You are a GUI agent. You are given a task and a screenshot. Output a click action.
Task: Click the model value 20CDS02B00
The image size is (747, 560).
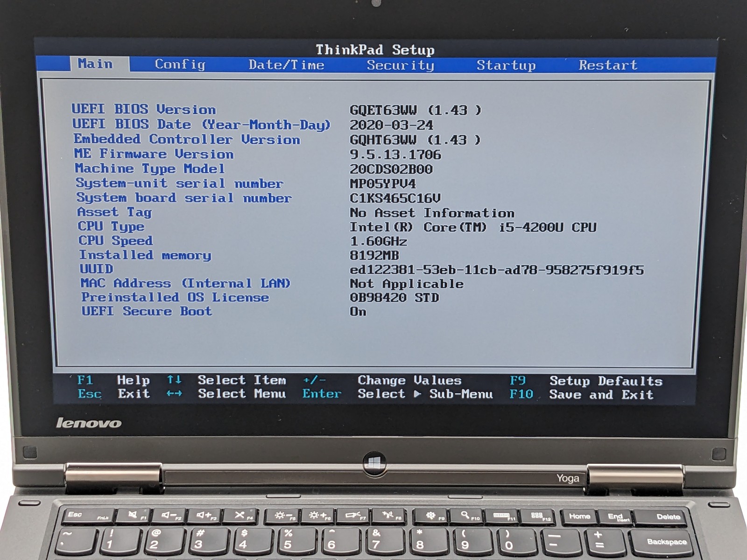coord(391,169)
